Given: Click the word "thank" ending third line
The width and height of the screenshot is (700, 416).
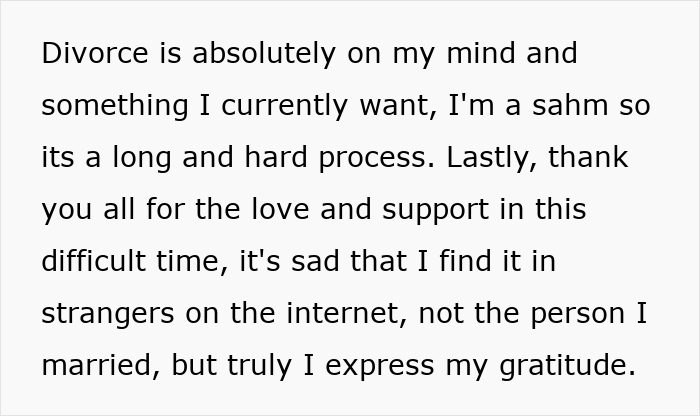Looking at the screenshot, I should tap(594, 157).
